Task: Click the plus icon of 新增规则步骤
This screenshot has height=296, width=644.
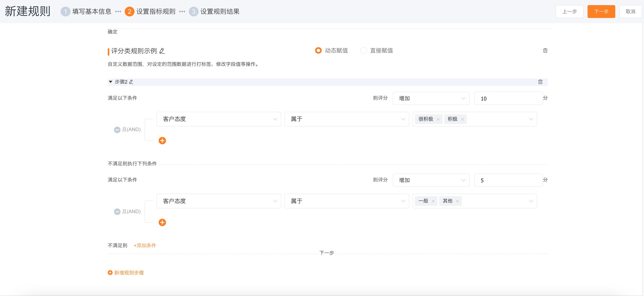Action: tap(110, 273)
